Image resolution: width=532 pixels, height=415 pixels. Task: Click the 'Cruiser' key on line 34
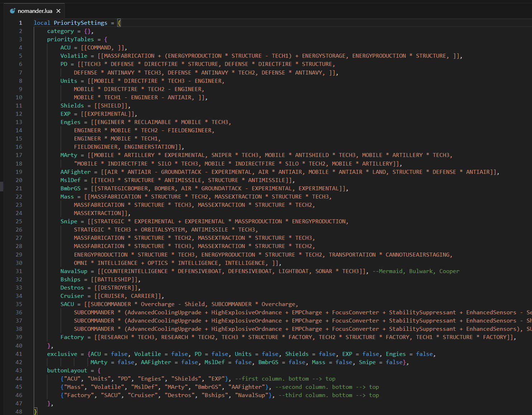[x=72, y=296]
